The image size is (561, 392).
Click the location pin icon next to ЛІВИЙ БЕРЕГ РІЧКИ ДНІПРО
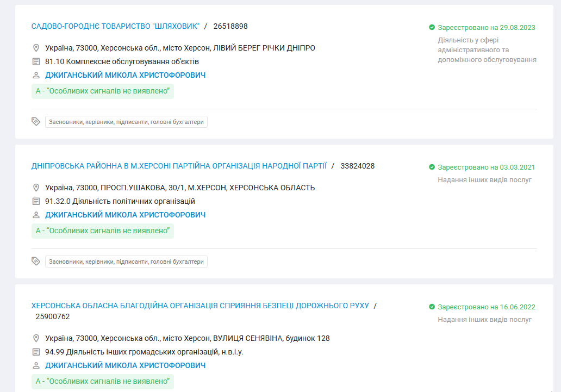click(x=36, y=48)
